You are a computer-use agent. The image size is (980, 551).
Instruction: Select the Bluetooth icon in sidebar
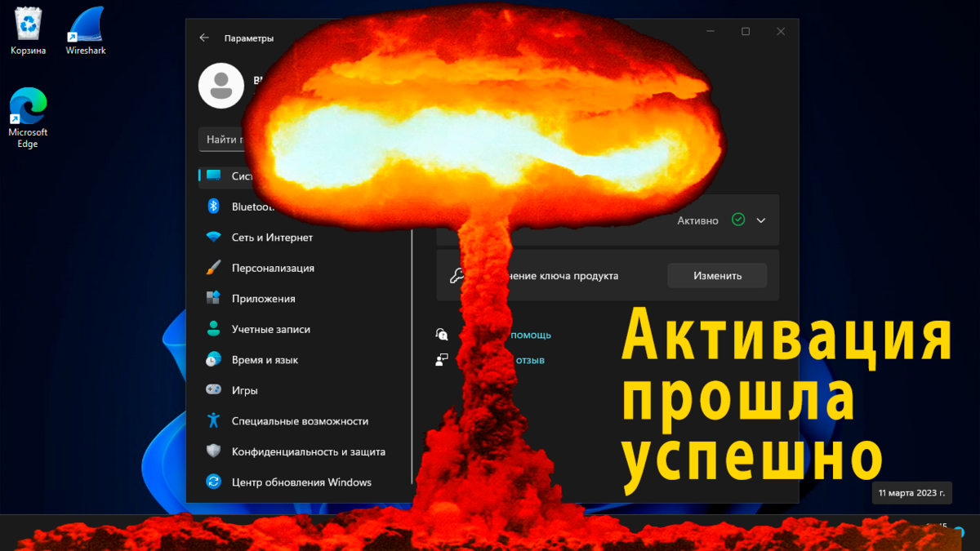pos(213,207)
